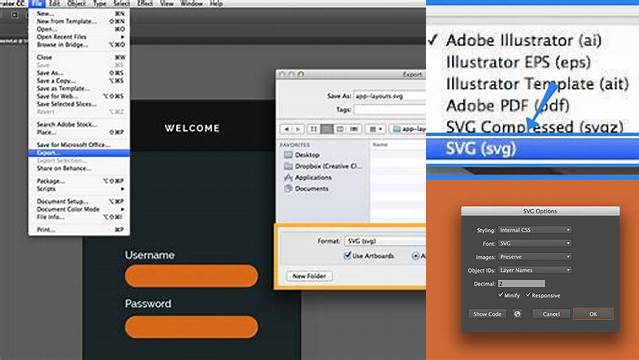Choose Export... from the File menu
The height and width of the screenshot is (360, 639).
[79, 153]
